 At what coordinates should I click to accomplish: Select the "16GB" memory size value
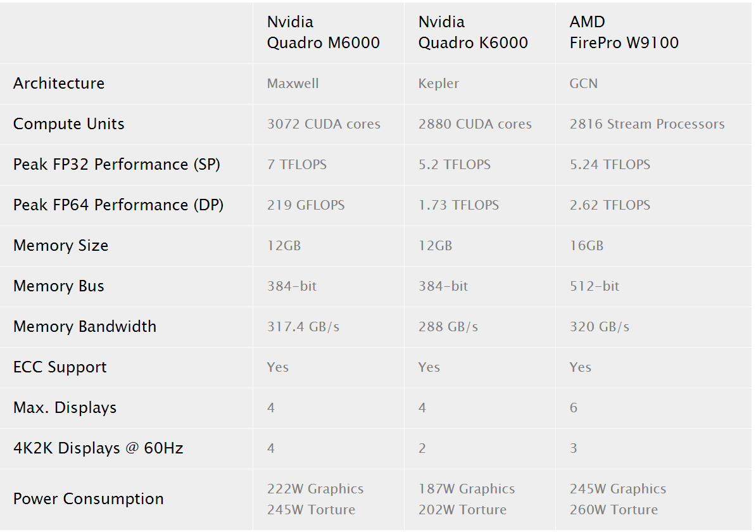586,246
